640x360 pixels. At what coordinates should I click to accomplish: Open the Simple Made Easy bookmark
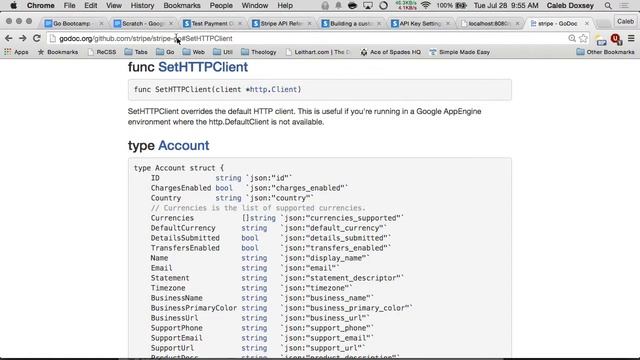(x=460, y=52)
